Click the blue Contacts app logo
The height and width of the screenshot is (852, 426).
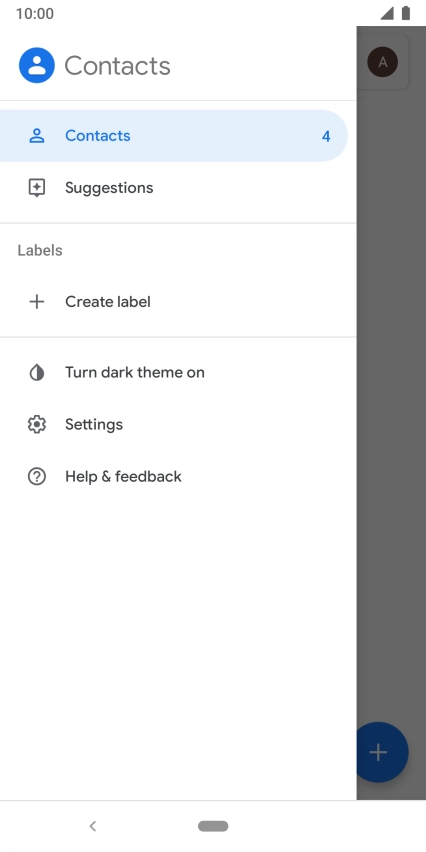[x=37, y=65]
